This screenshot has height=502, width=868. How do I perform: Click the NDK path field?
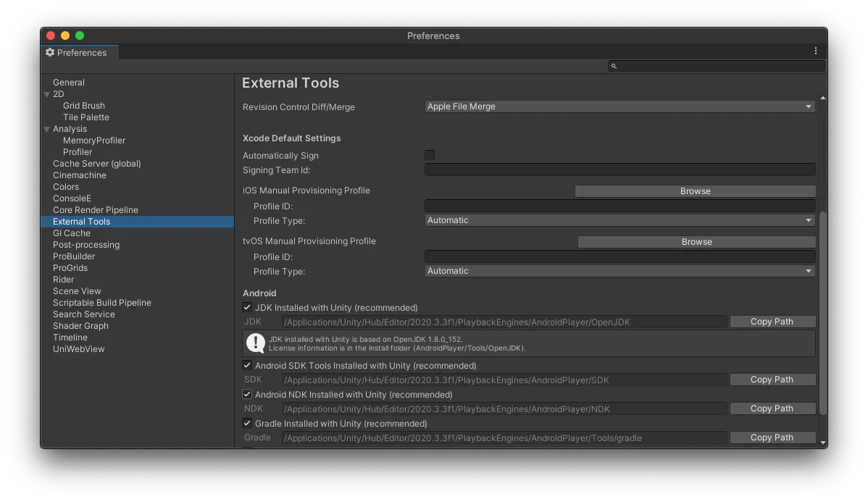tap(504, 409)
